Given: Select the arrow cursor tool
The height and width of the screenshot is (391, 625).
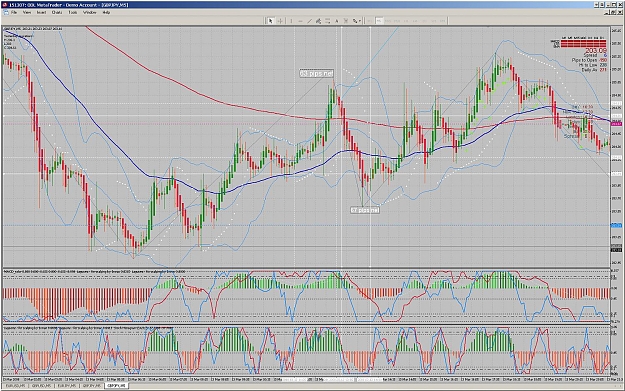Looking at the screenshot, I should (271, 21).
